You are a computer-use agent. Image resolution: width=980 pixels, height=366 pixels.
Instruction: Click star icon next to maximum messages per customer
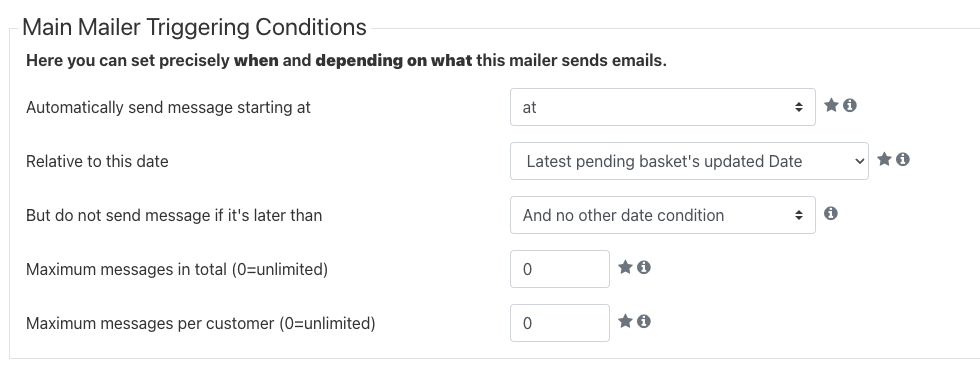[625, 321]
